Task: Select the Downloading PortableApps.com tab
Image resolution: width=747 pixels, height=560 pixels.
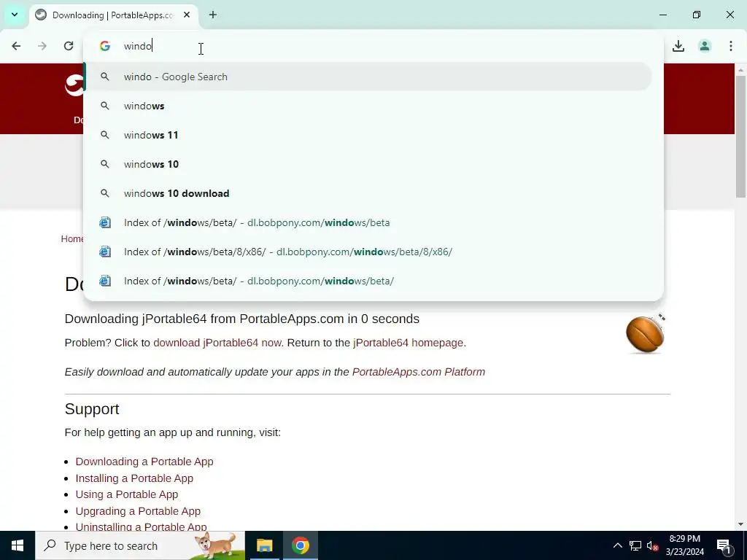Action: point(112,15)
